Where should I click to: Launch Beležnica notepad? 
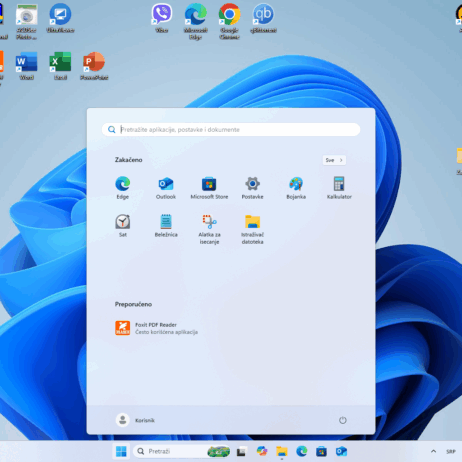pyautogui.click(x=166, y=226)
